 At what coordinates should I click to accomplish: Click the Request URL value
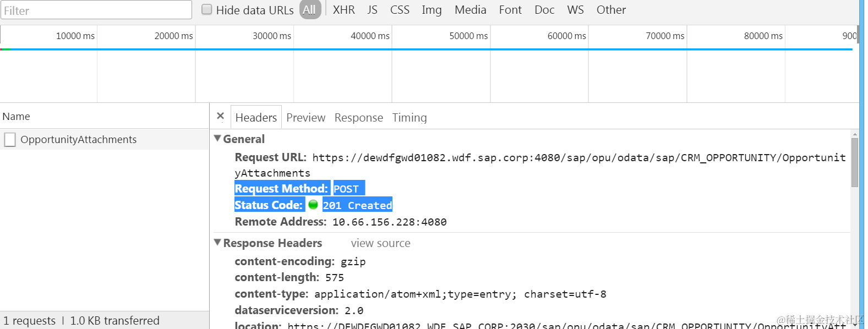[541, 165]
